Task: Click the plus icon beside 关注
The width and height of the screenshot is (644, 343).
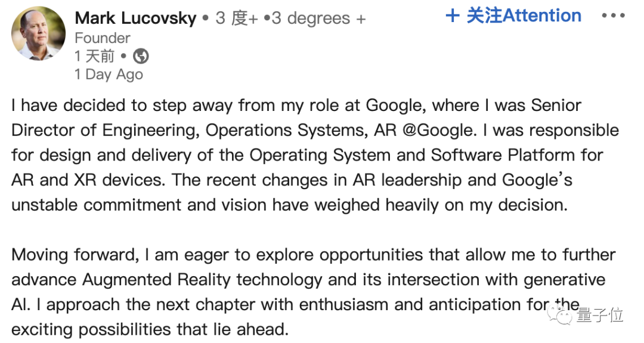Action: point(453,16)
